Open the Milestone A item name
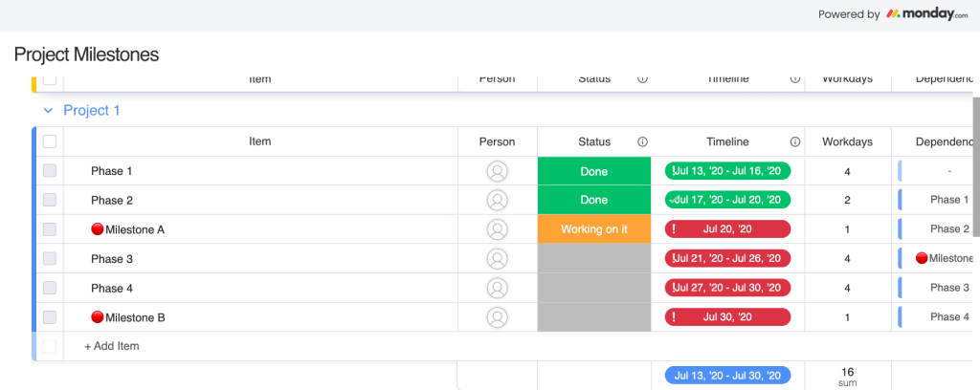 (135, 229)
